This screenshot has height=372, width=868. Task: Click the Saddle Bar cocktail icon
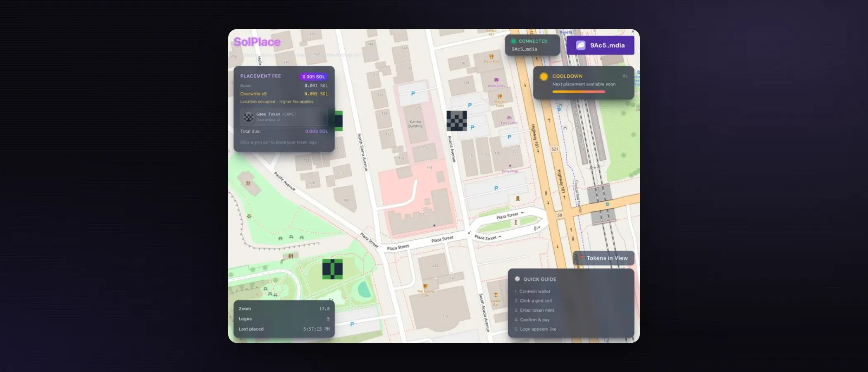pos(496,295)
